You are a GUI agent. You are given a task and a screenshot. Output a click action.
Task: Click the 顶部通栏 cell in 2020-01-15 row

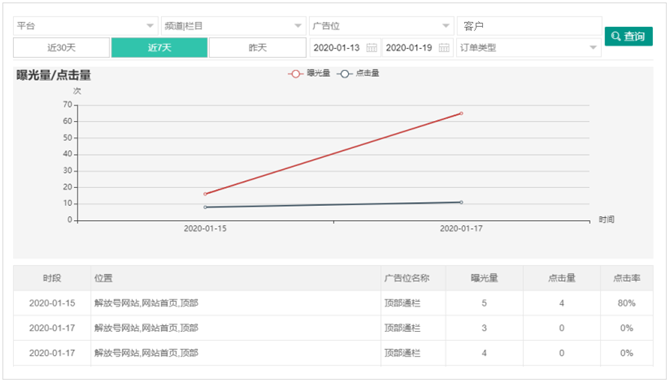point(413,303)
